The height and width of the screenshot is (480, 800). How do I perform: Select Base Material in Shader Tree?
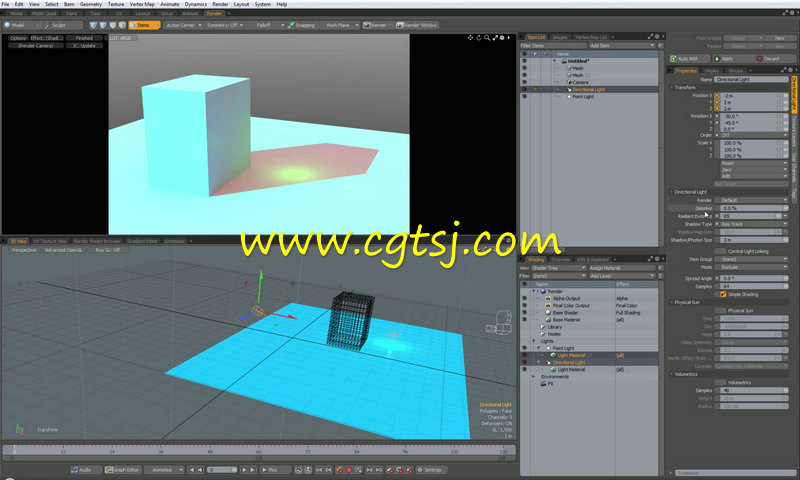[566, 320]
